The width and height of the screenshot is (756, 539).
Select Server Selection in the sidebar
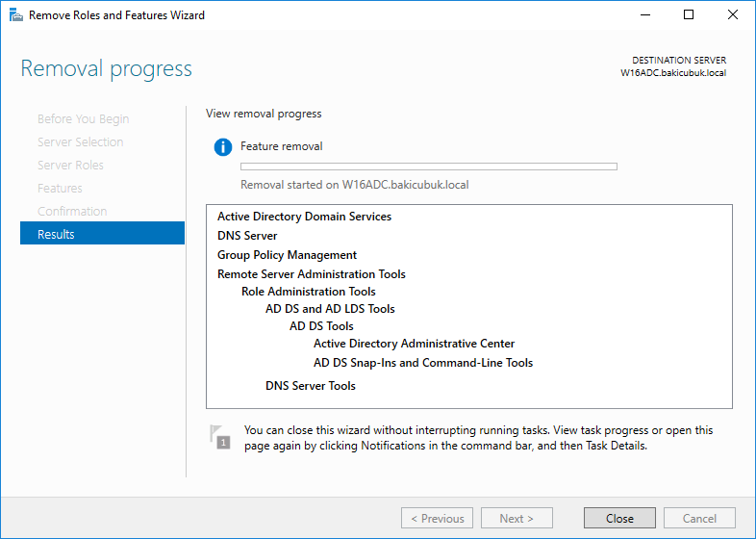80,141
